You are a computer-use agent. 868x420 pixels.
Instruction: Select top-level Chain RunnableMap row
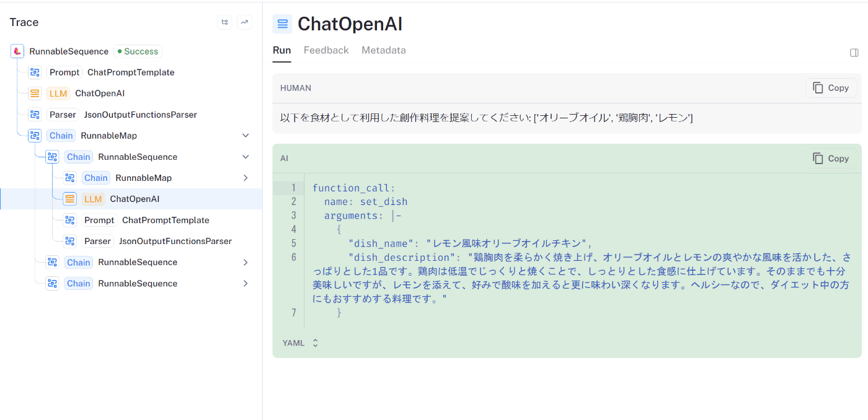tap(131, 136)
